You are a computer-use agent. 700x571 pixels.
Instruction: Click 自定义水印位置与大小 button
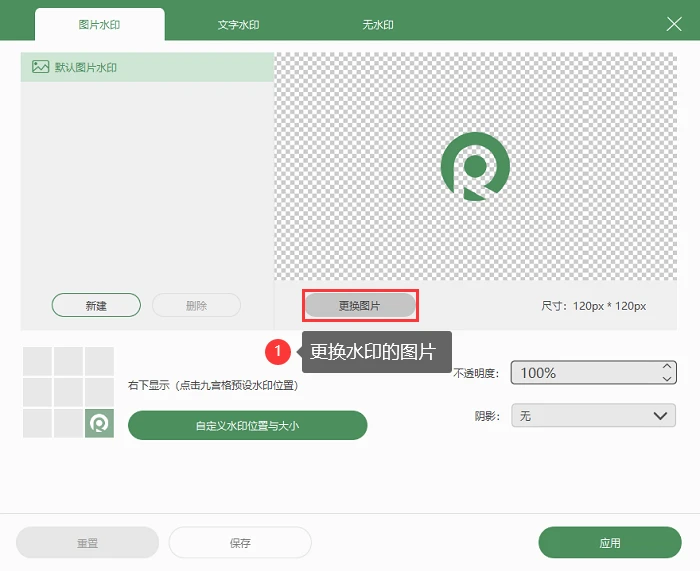(248, 425)
